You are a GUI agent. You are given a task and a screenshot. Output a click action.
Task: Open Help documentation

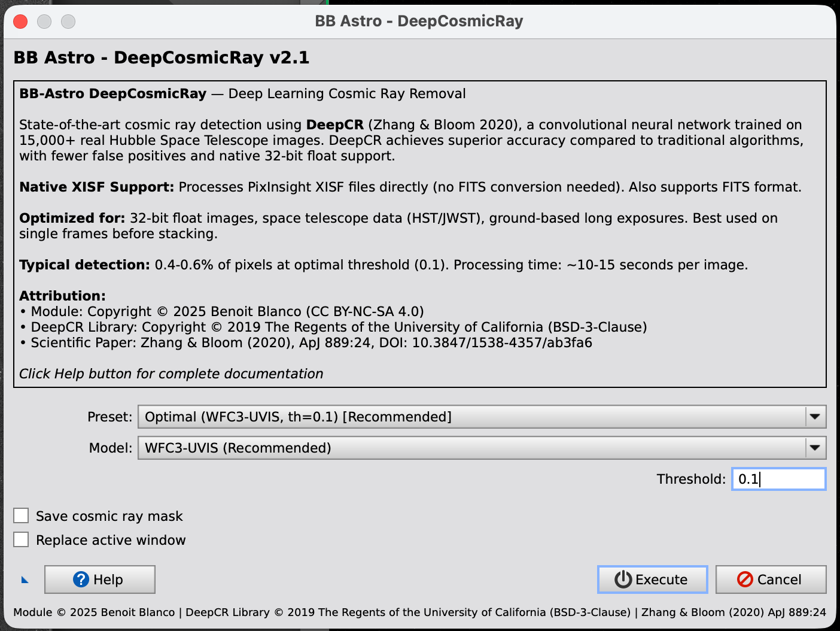[x=100, y=580]
